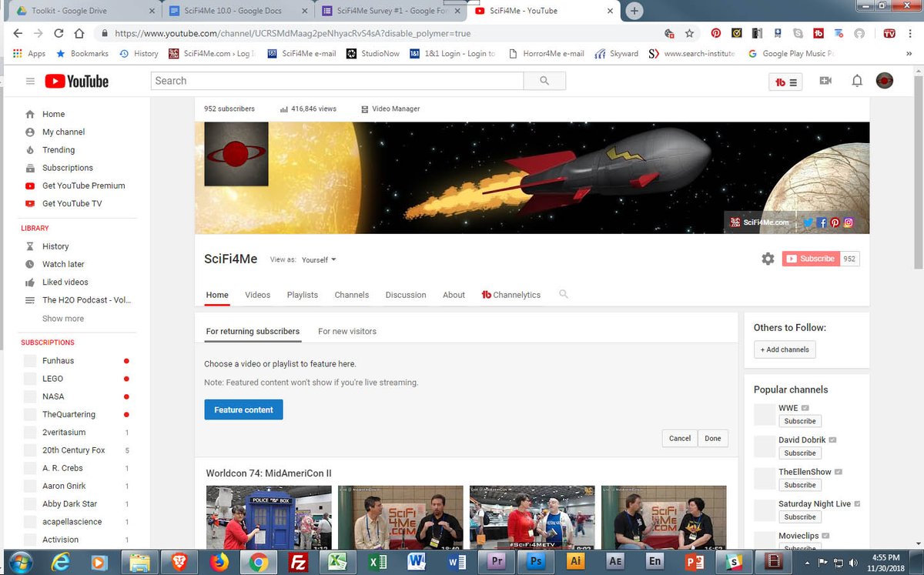Open the Discussion tab
924x575 pixels.
pos(406,295)
